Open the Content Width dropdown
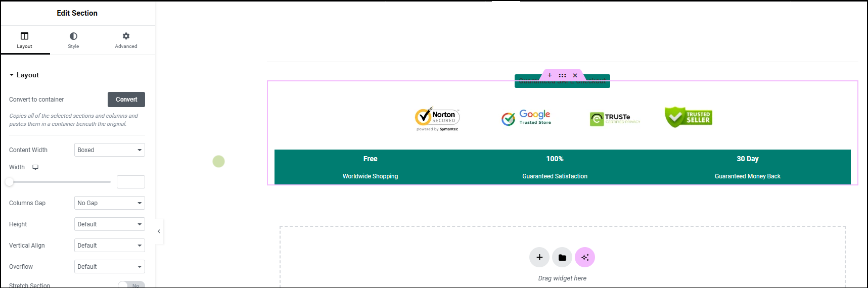Viewport: 868px width, 288px height. (x=110, y=150)
